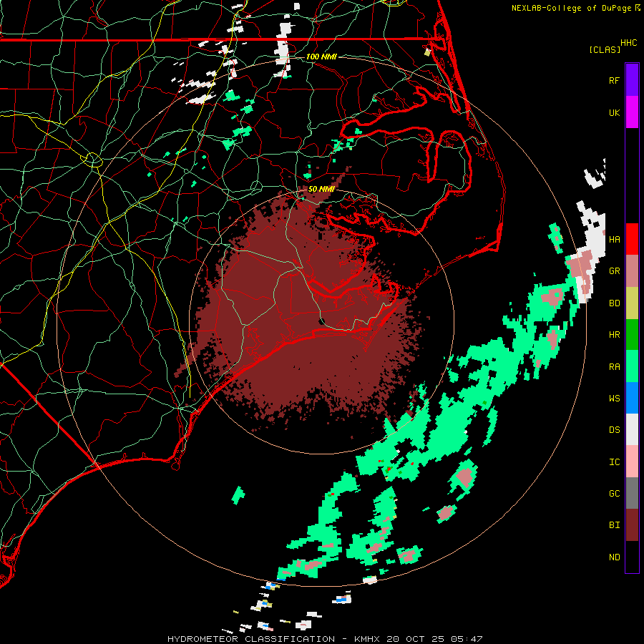644x644 pixels.
Task: Click the UK magenta legend color swatch
Action: coord(632,112)
